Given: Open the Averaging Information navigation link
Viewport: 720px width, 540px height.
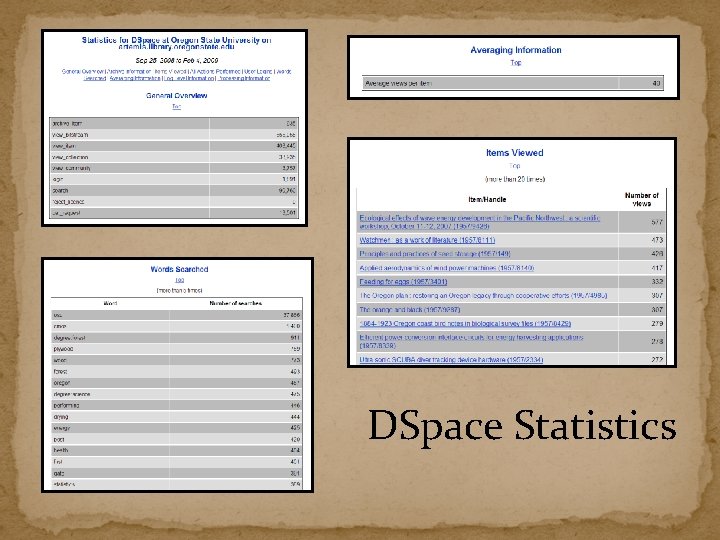Looking at the screenshot, I should 135,79.
